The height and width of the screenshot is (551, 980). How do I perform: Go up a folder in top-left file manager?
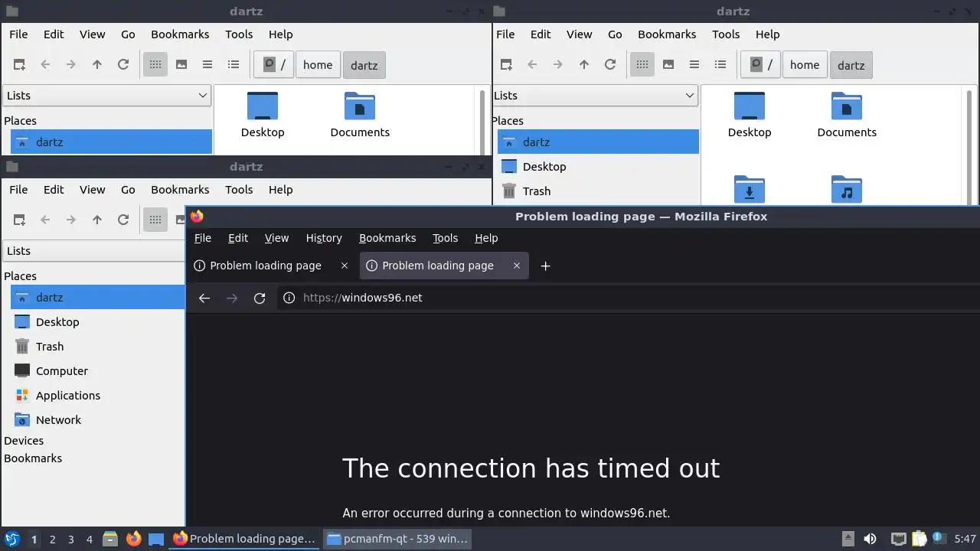(x=97, y=65)
